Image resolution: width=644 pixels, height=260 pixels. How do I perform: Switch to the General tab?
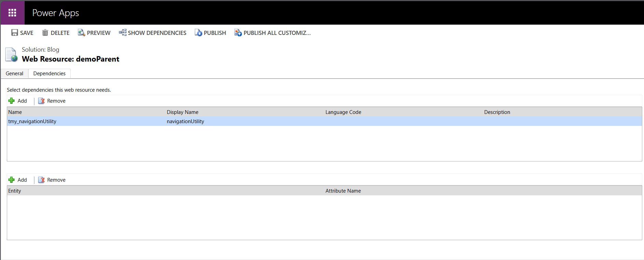click(x=15, y=74)
